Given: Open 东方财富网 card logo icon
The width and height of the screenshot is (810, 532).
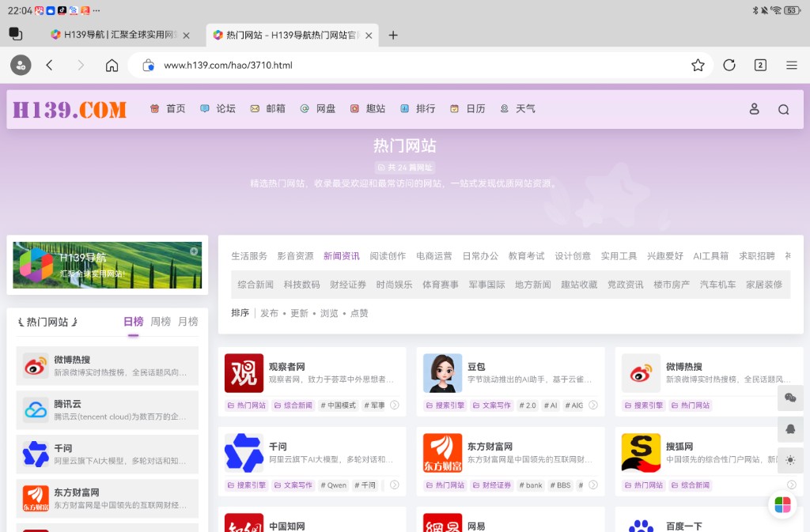Looking at the screenshot, I should click(x=443, y=453).
